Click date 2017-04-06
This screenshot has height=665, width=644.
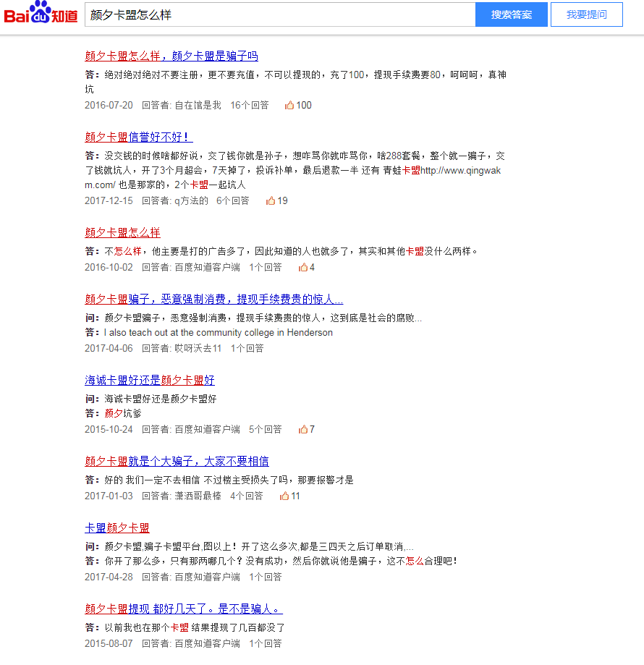point(109,348)
